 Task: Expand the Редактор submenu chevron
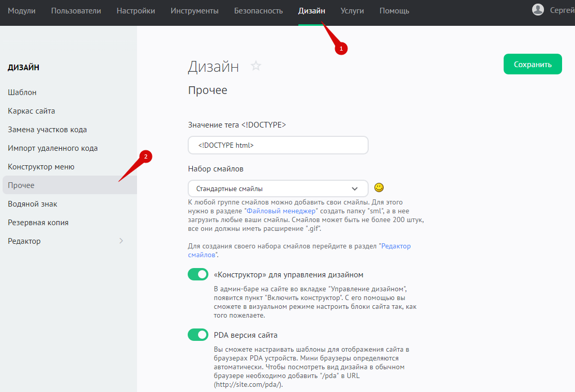[x=121, y=241]
